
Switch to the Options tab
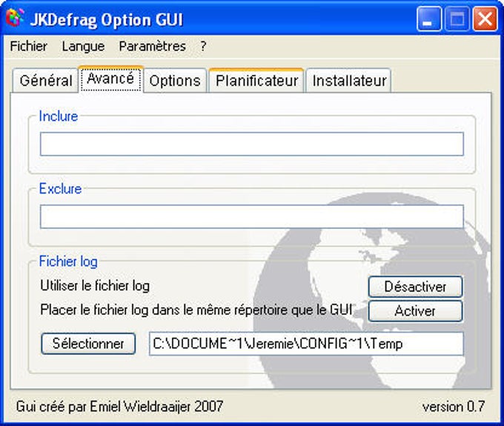(175, 81)
